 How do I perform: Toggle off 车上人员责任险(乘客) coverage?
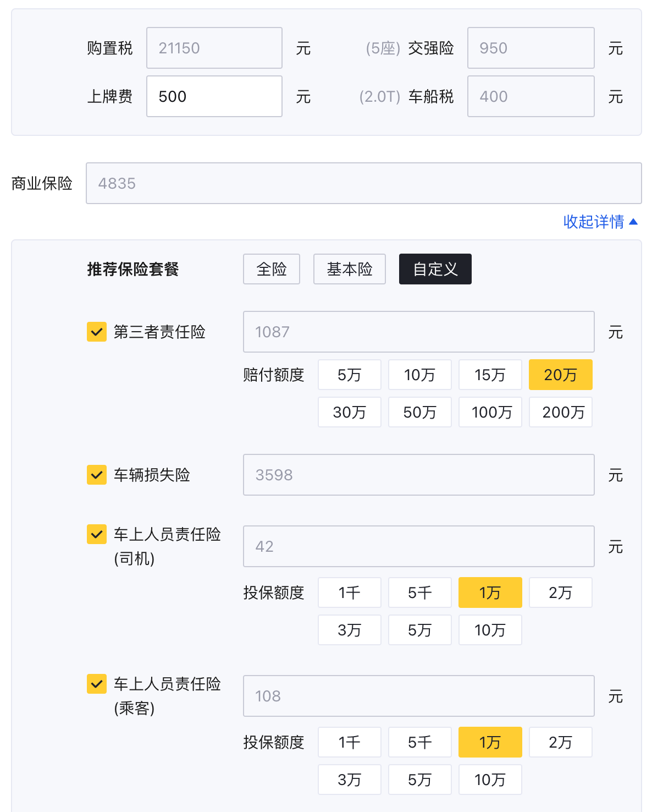[96, 684]
